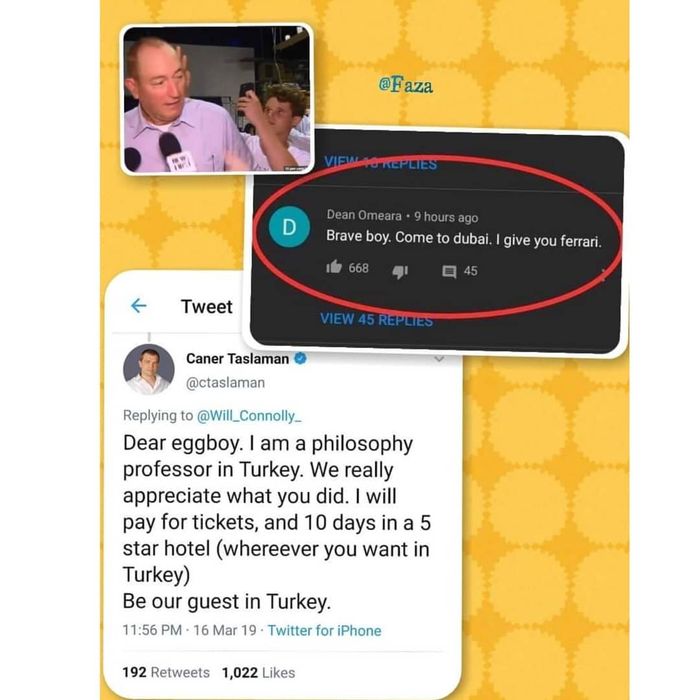Expand VIEW 45 REPLIES

[x=376, y=320]
